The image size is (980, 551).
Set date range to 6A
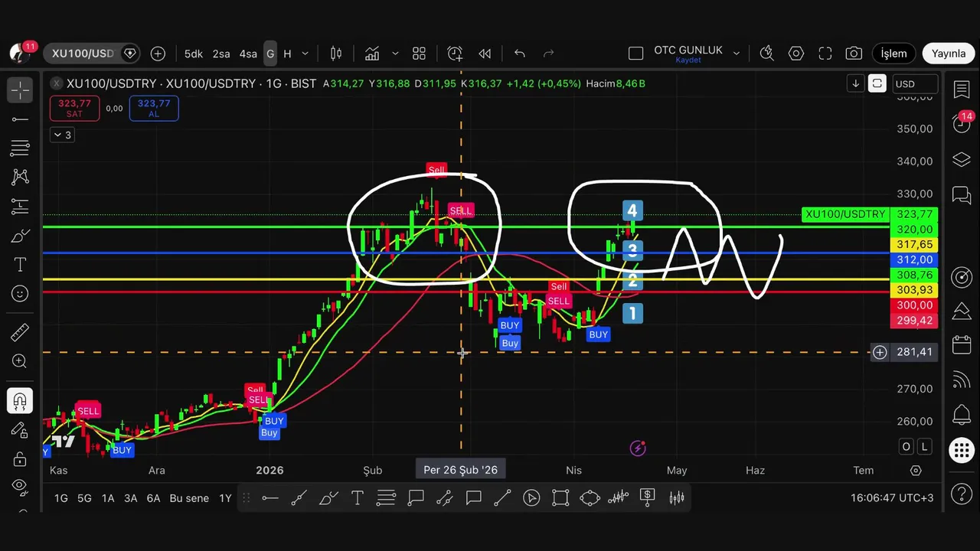pos(153,498)
